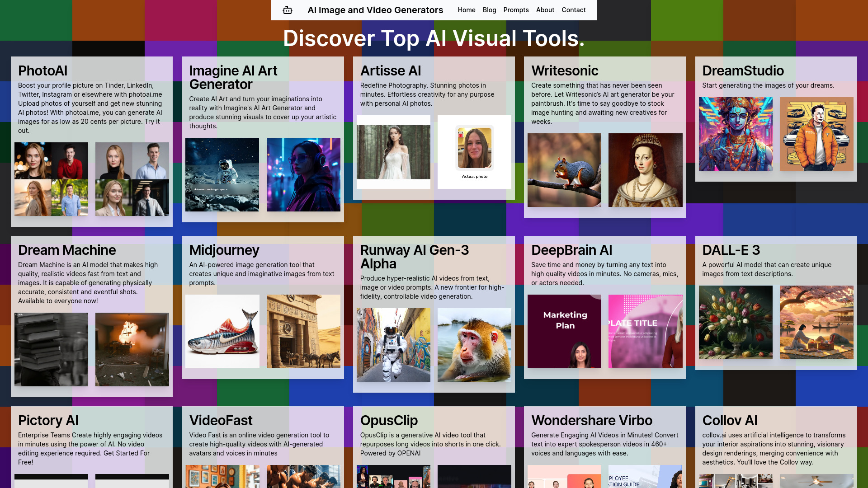Image resolution: width=868 pixels, height=488 pixels.
Task: Click the Home navigation button
Action: [466, 9]
